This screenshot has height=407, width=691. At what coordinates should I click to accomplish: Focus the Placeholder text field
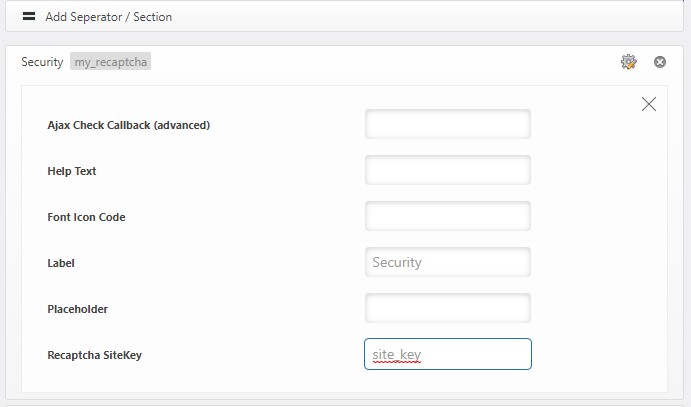tap(447, 309)
